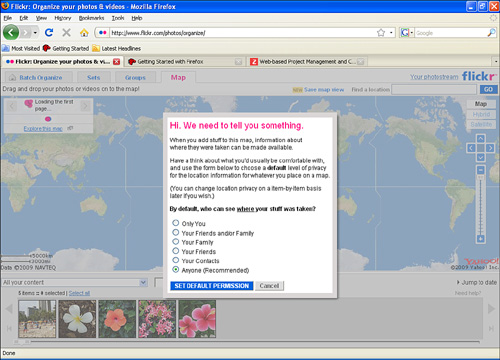Screen dimensions: 500x360
Task: Select the Your Contacts radio option
Action: 176,260
